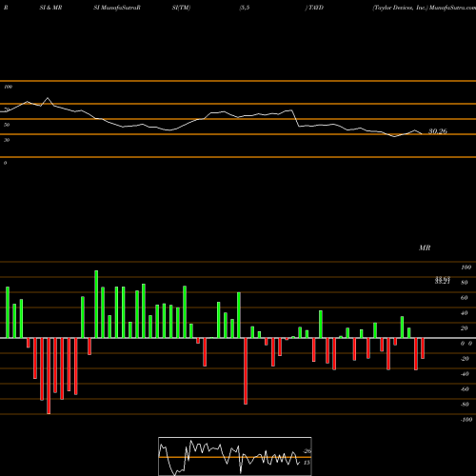Click the 100 label on the RSI axis

[8, 87]
